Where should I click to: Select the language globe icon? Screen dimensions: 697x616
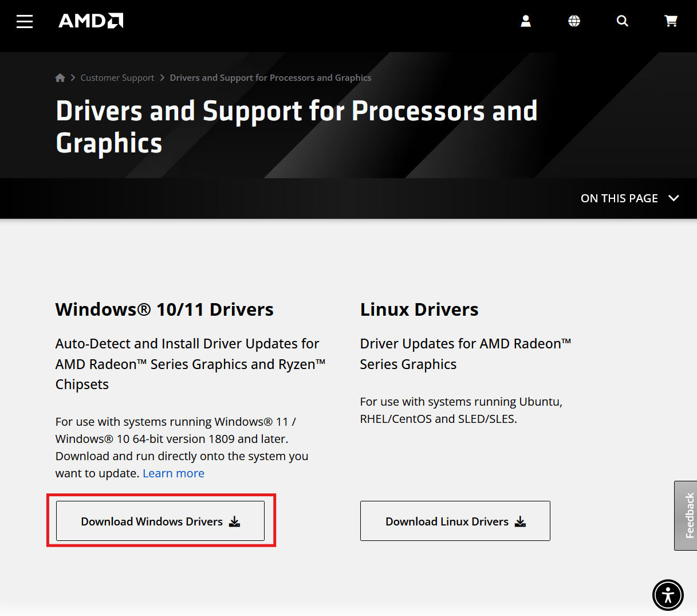[574, 21]
